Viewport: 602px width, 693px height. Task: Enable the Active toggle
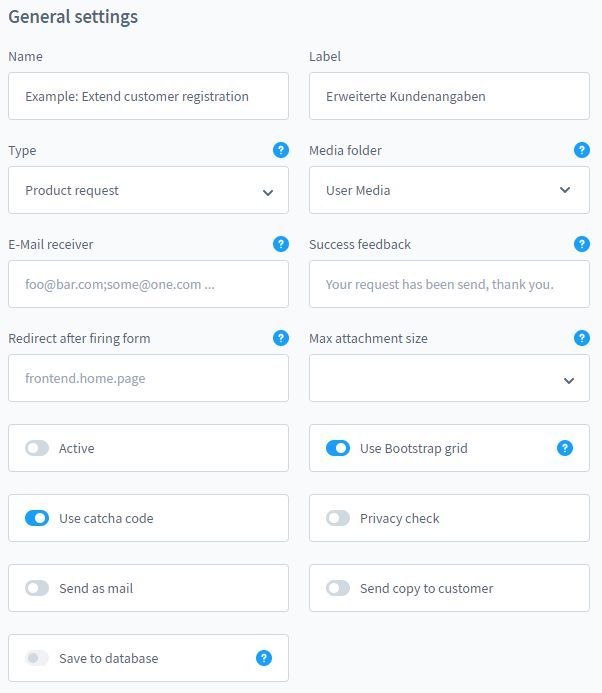(x=37, y=448)
